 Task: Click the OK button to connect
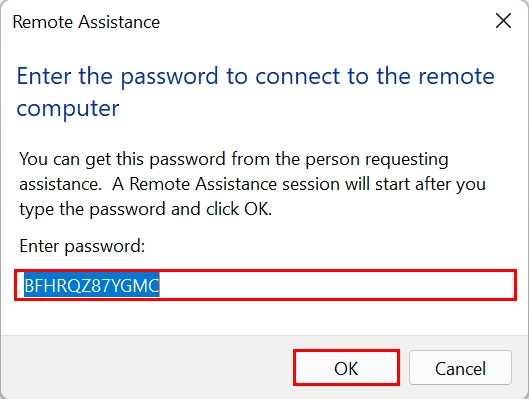click(x=346, y=368)
